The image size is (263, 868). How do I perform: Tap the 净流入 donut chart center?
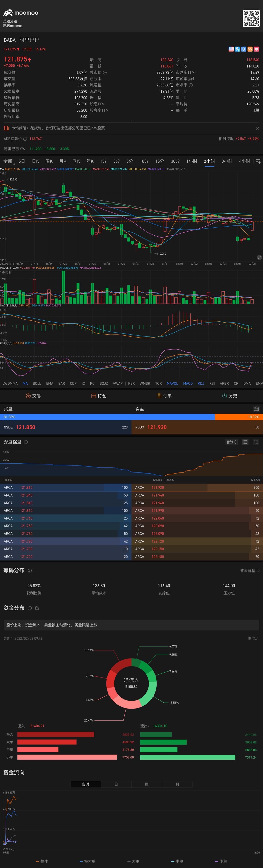click(x=131, y=683)
